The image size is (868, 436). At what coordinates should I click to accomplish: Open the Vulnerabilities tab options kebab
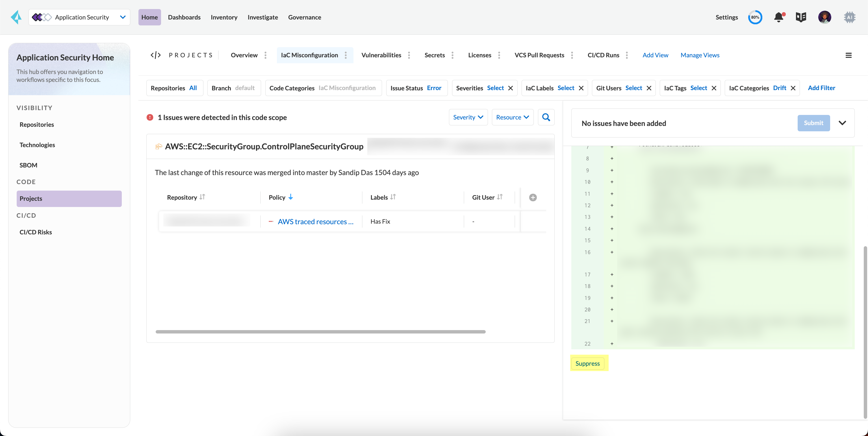(x=409, y=55)
